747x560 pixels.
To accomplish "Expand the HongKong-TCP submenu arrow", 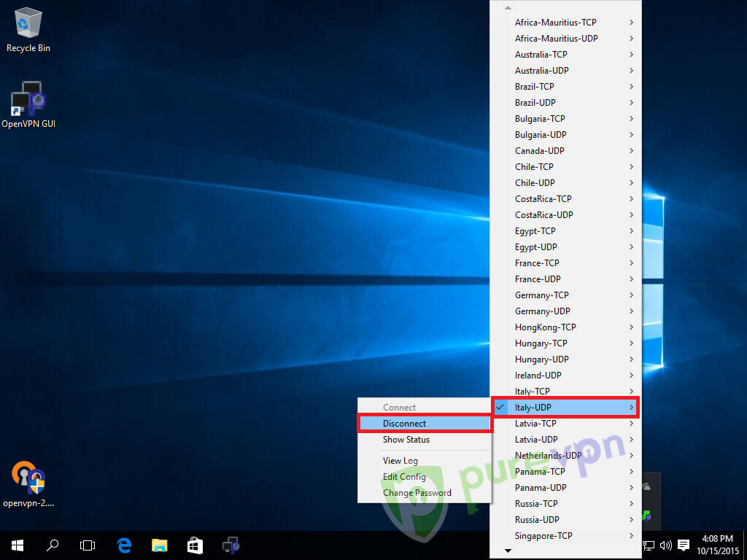I will (x=631, y=327).
